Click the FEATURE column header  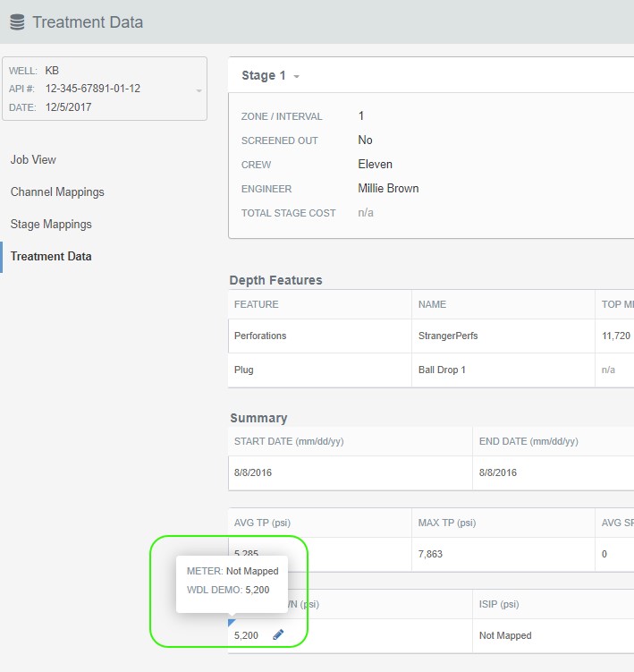coord(257,304)
